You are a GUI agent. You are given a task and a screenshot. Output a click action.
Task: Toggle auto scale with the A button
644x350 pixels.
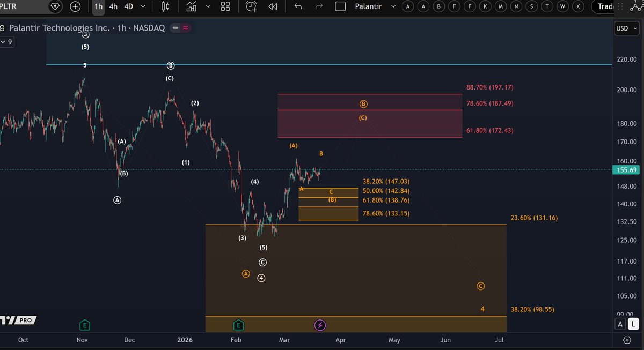620,324
